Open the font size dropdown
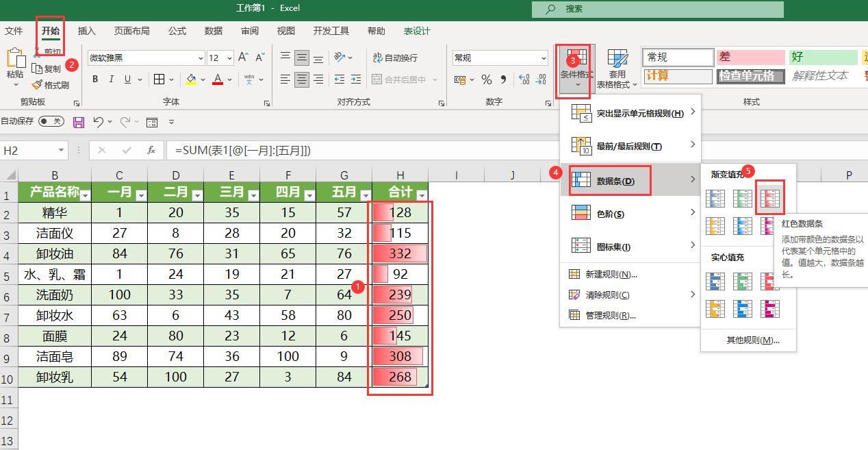Viewport: 868px width, 450px height. click(229, 58)
